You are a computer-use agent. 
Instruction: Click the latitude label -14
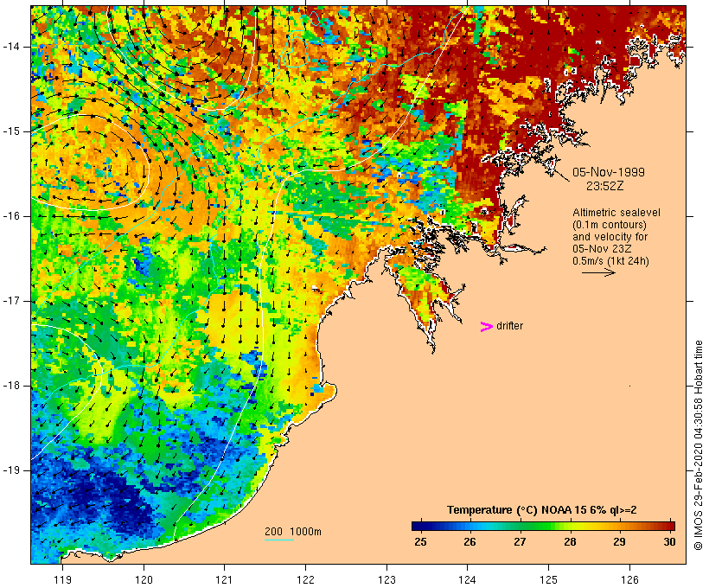tap(11, 47)
